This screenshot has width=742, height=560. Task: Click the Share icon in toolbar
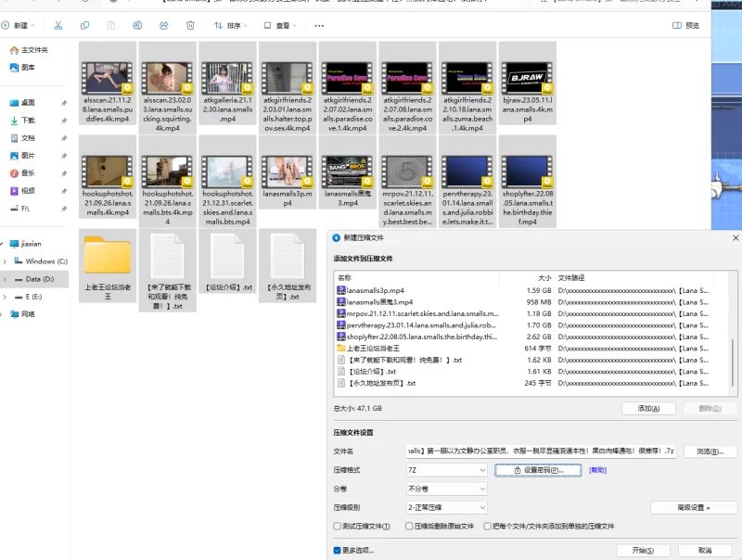(x=164, y=26)
